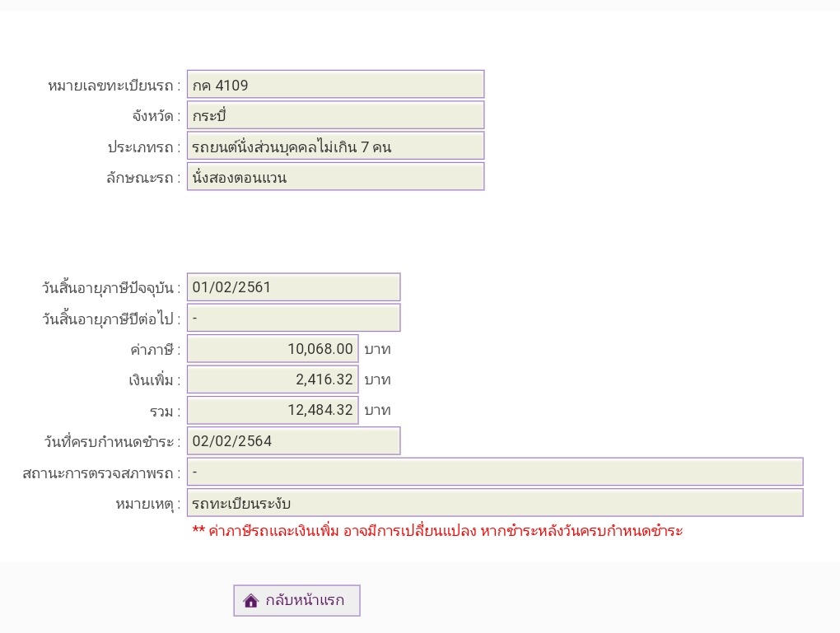Click the label เงินเพิ่ม
The height and width of the screenshot is (633, 840).
coord(154,380)
